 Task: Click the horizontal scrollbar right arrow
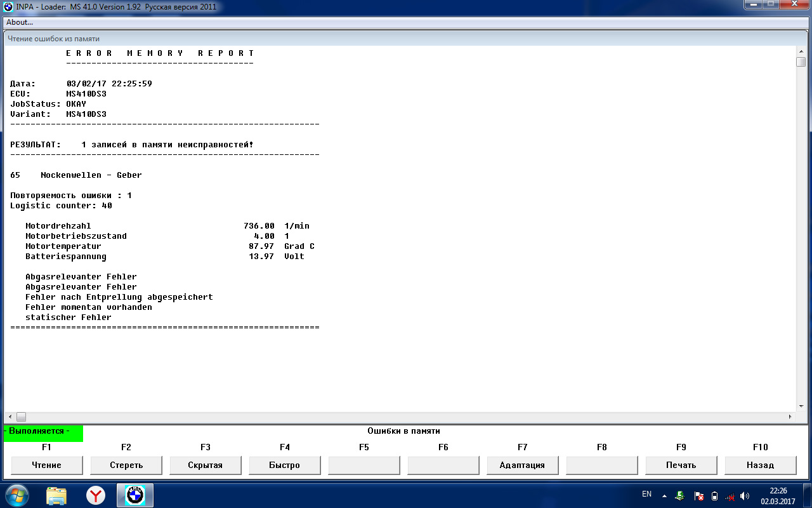(x=790, y=417)
